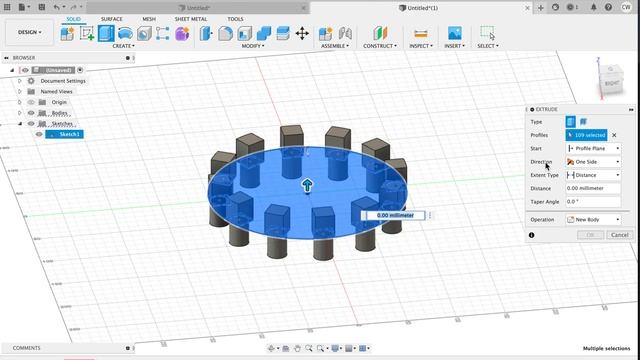Open the Help question mark icon

(608, 7)
